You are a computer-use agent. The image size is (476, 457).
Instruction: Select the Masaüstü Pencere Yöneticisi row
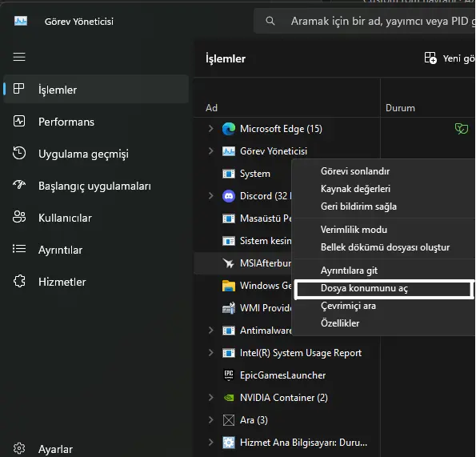pos(243,218)
